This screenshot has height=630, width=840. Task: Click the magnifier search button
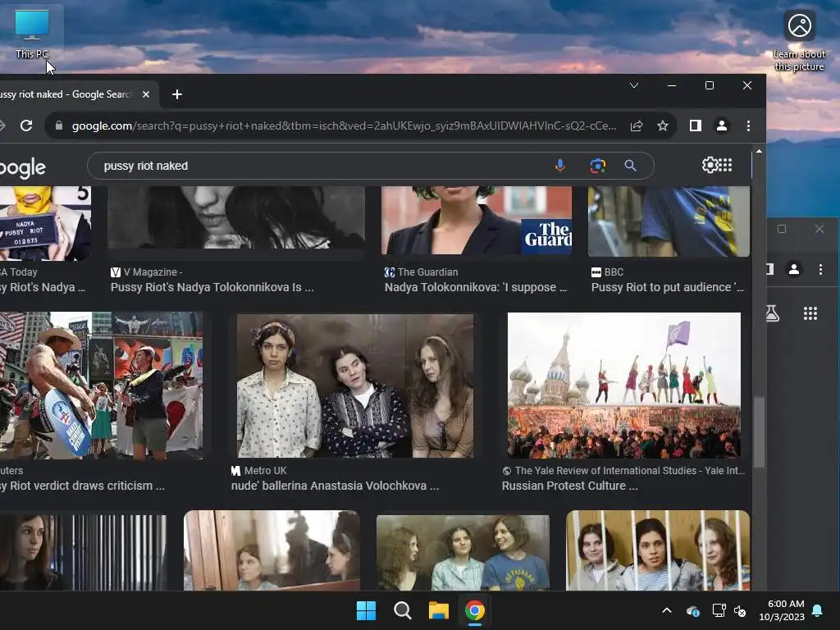pyautogui.click(x=631, y=166)
